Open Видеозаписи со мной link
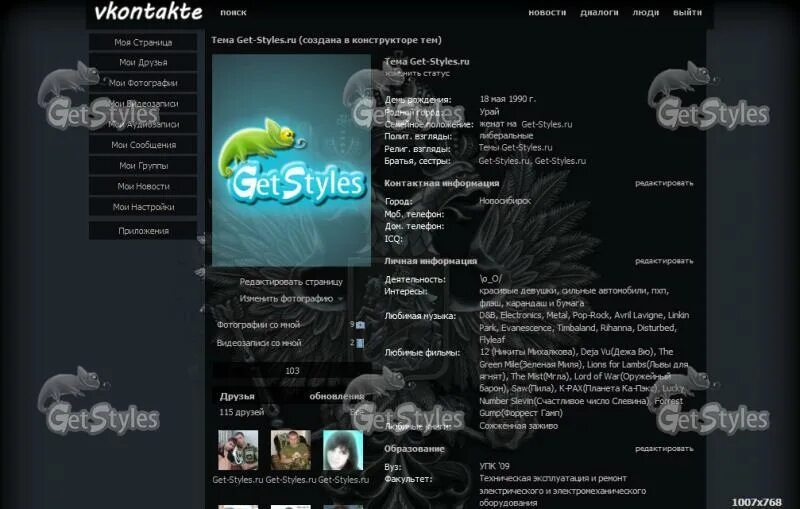Screen dimensions: 800x509 pyautogui.click(x=259, y=343)
